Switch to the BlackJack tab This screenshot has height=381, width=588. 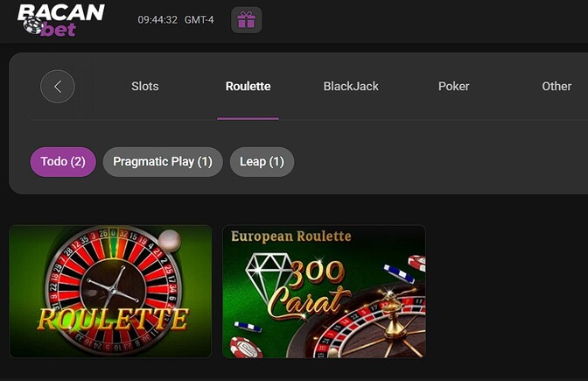click(x=351, y=87)
